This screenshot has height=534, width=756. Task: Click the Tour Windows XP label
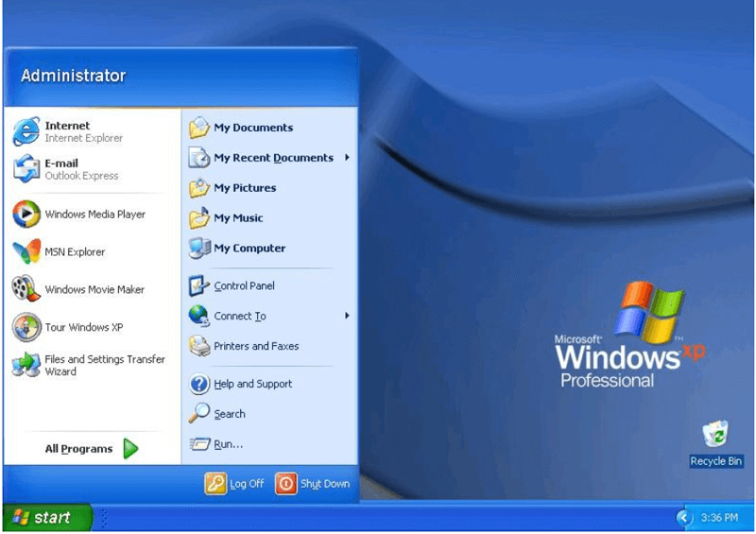pyautogui.click(x=84, y=327)
